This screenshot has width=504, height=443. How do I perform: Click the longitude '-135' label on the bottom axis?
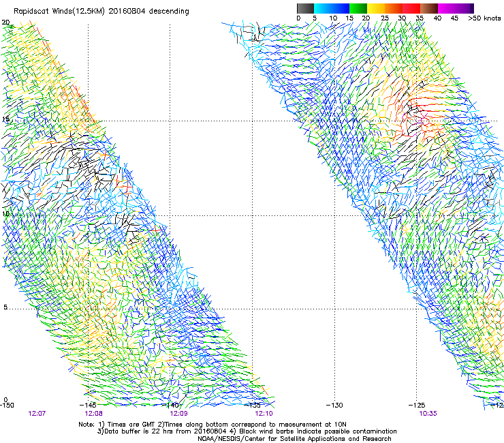252,405
